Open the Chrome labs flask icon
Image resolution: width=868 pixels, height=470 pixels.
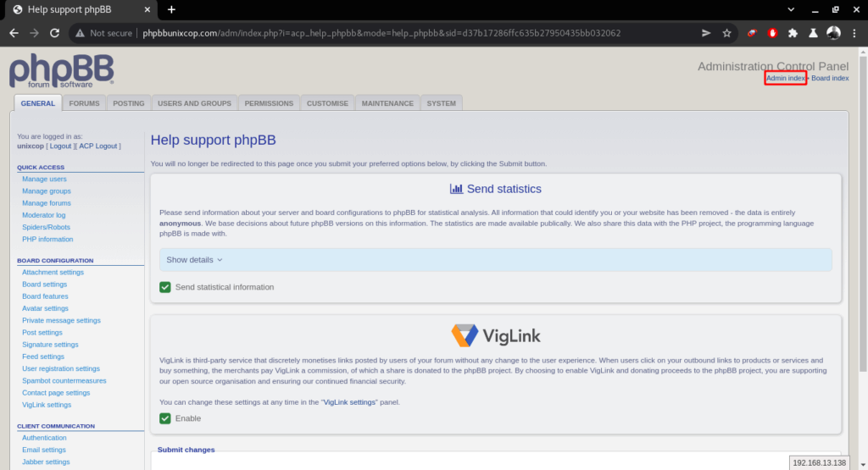coord(813,33)
